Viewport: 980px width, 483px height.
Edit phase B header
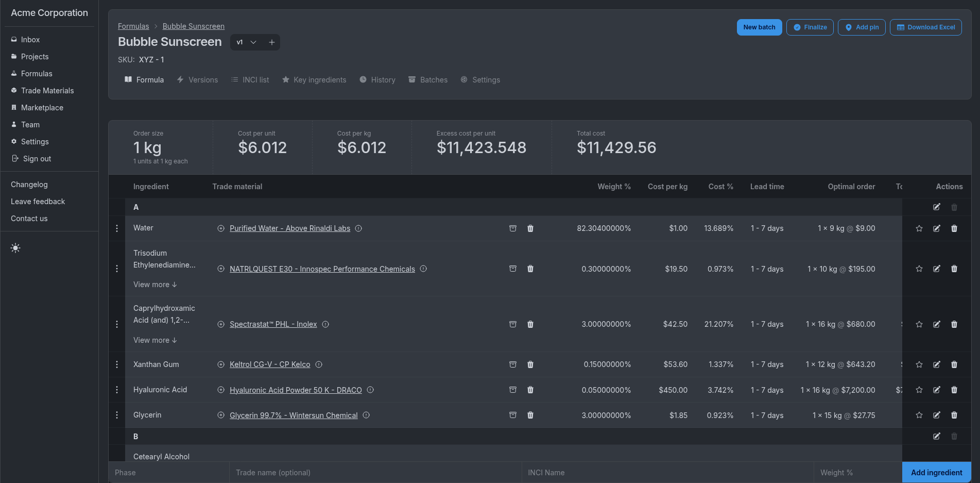[937, 436]
